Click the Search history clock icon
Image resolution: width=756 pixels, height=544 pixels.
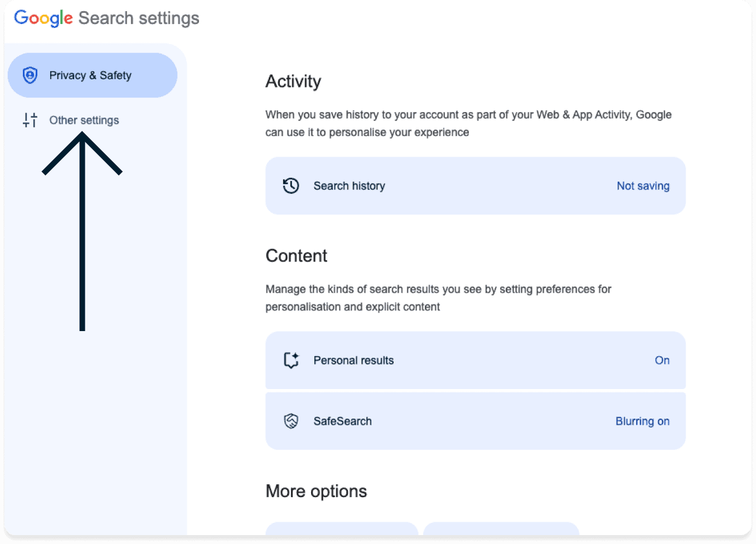(x=291, y=186)
